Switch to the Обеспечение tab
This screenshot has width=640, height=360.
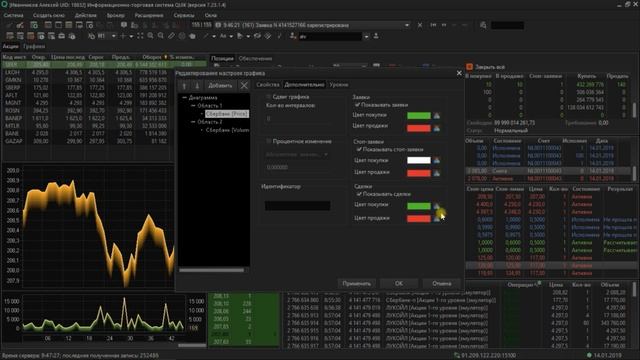(255, 58)
